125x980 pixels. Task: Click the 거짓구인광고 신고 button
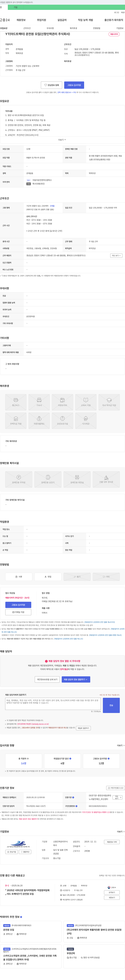[x=115, y=788]
